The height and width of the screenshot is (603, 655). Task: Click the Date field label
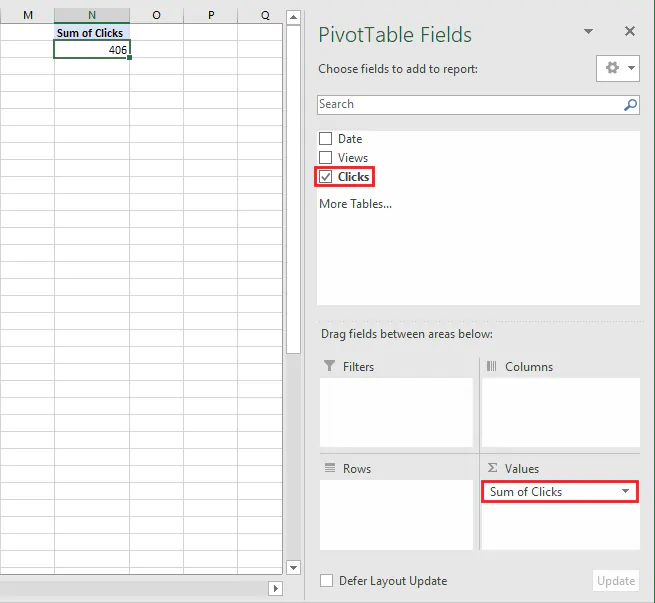[x=350, y=139]
